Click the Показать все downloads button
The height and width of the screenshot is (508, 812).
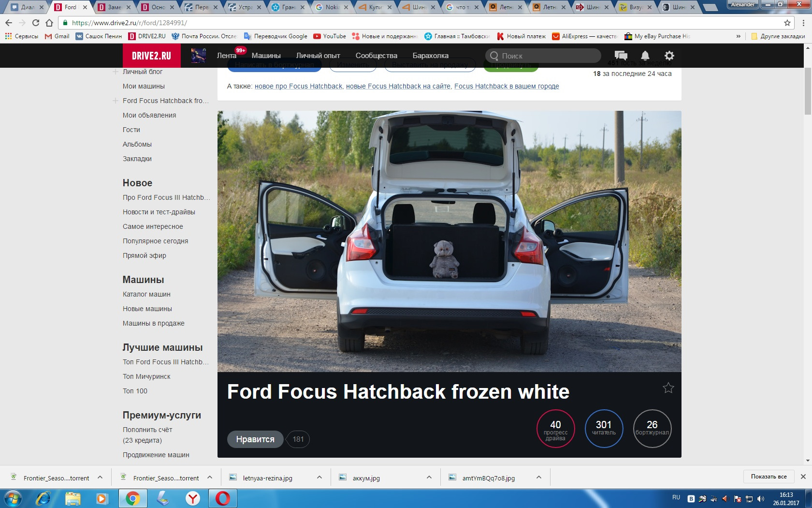coord(769,477)
